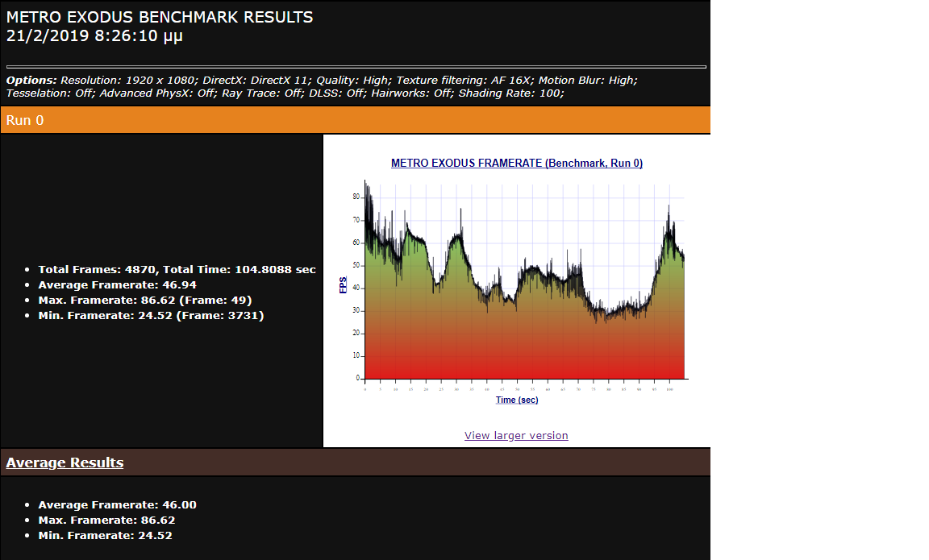Click the Run 0 orange header
Viewport: 929px width, 560px height.
356,120
